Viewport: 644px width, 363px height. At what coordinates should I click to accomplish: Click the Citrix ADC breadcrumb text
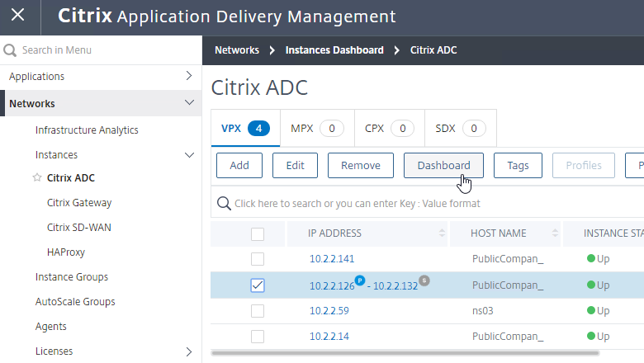coord(433,50)
